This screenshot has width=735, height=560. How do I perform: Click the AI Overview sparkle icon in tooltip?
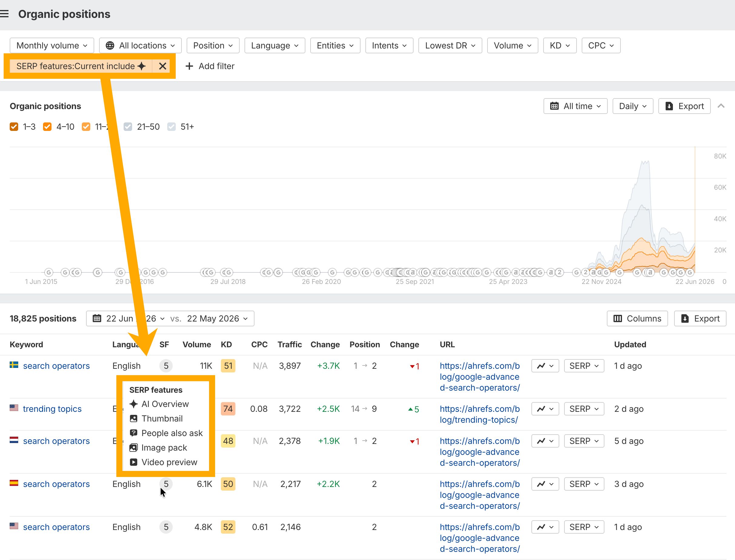[134, 404]
